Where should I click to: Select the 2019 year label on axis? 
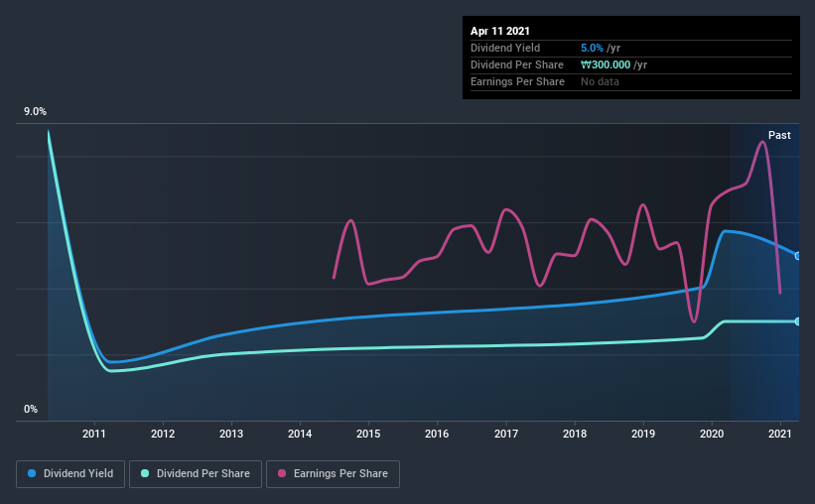click(643, 434)
